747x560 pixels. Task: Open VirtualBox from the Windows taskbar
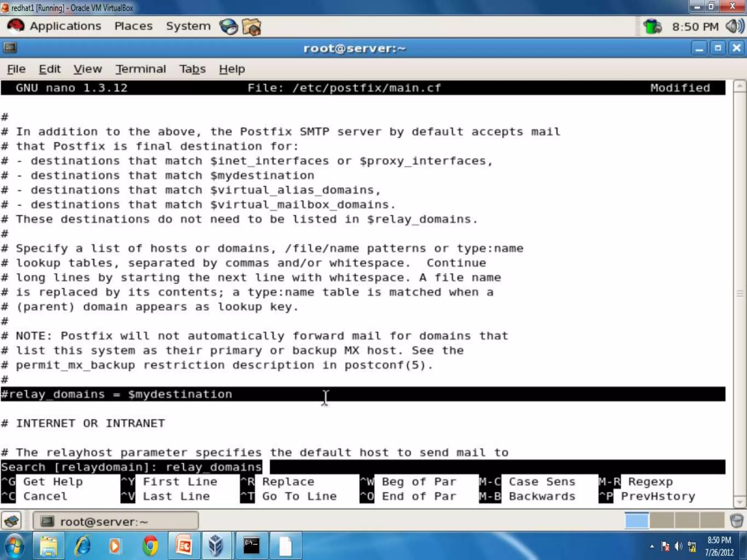pyautogui.click(x=216, y=547)
